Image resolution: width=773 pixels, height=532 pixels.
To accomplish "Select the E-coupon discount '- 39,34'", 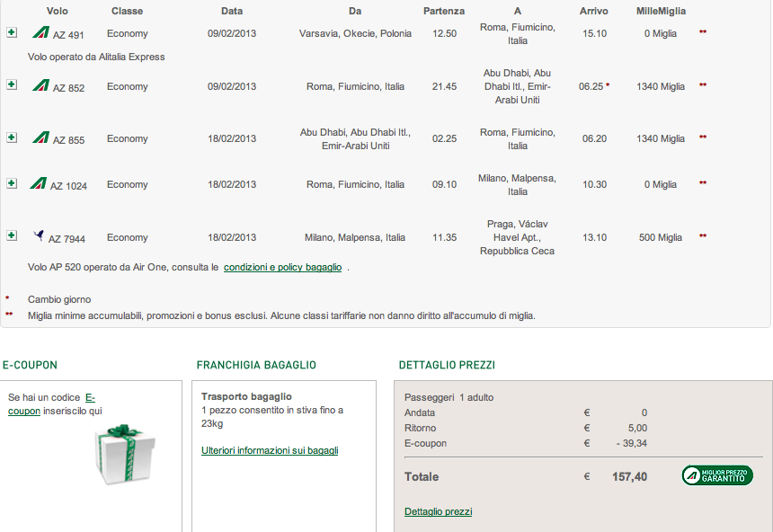I will pos(632,443).
